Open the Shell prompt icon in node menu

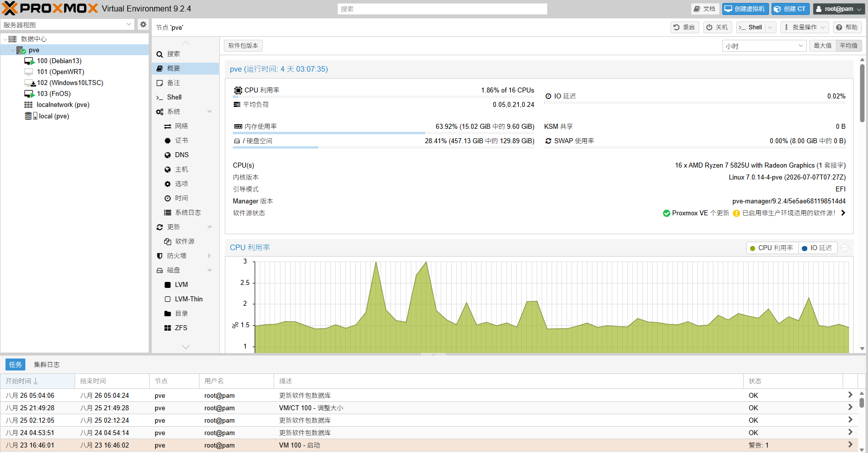tap(160, 97)
